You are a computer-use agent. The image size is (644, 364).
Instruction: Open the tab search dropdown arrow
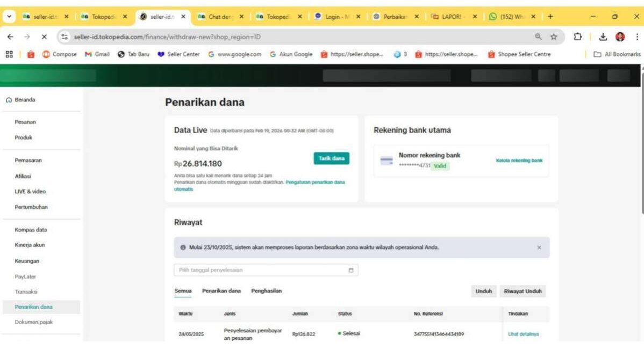[9, 17]
